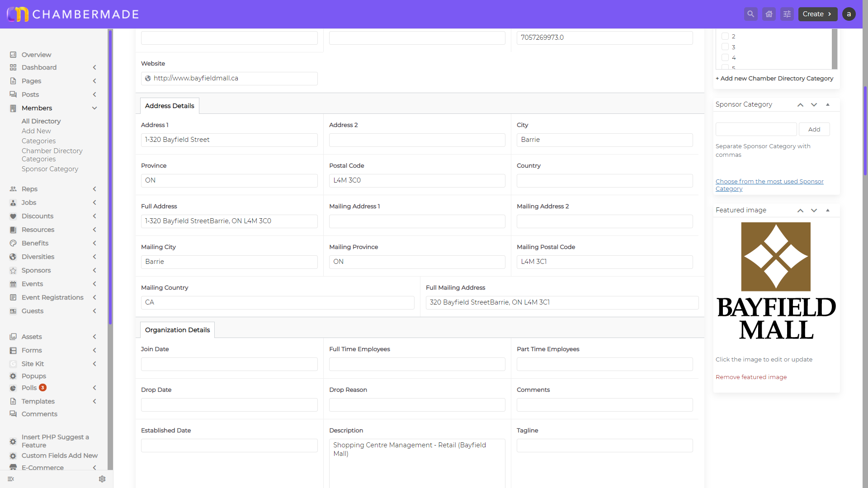Open Chamber Directory Categories menu item
This screenshot has width=868, height=488.
(x=52, y=155)
